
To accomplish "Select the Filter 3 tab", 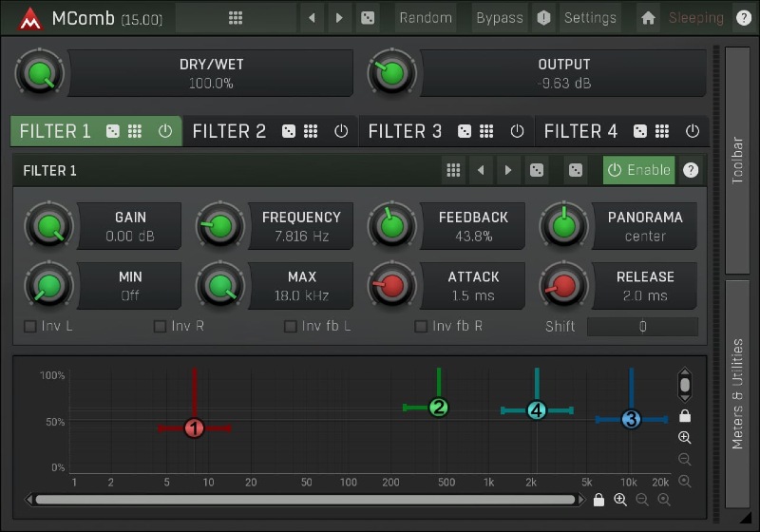I will click(x=405, y=131).
